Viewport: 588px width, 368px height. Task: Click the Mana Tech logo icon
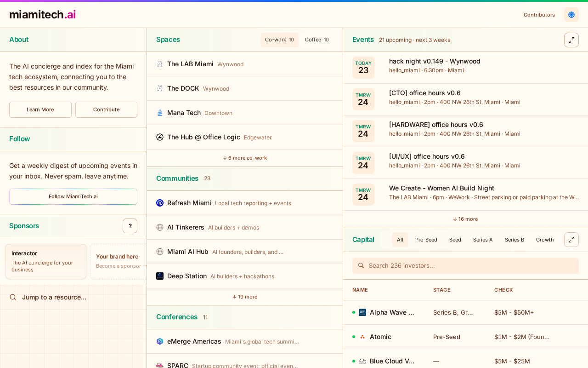[160, 113]
